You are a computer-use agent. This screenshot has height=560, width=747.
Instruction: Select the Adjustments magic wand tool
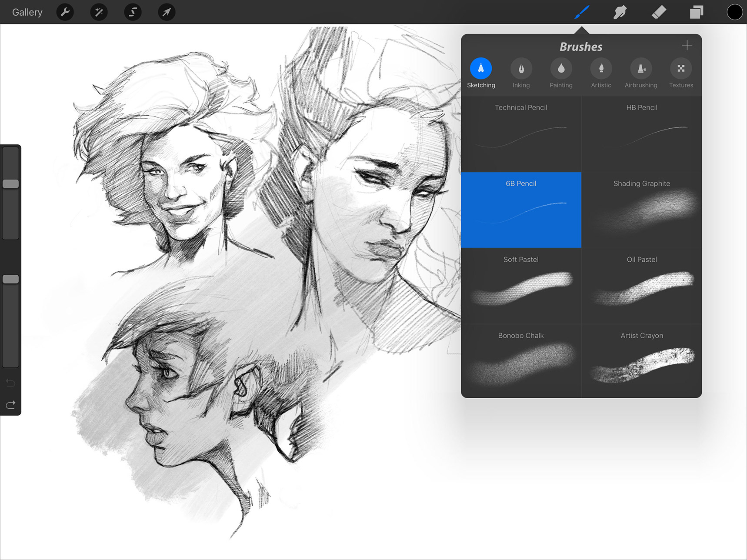(99, 12)
